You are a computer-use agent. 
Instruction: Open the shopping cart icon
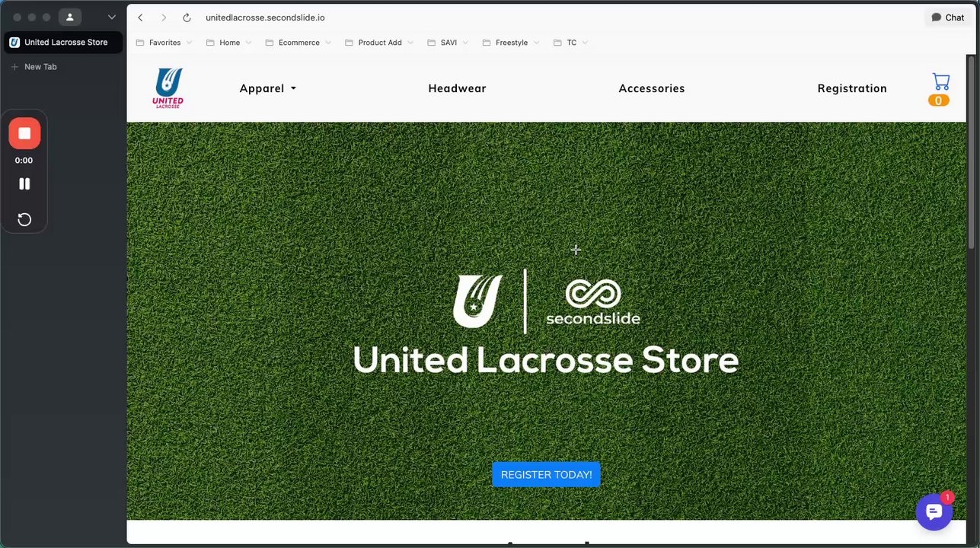pyautogui.click(x=940, y=82)
